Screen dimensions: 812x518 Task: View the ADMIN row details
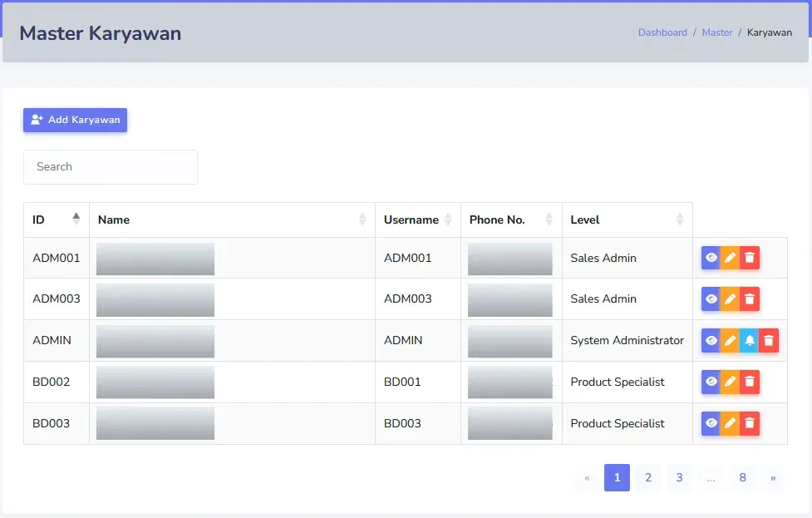(x=711, y=340)
